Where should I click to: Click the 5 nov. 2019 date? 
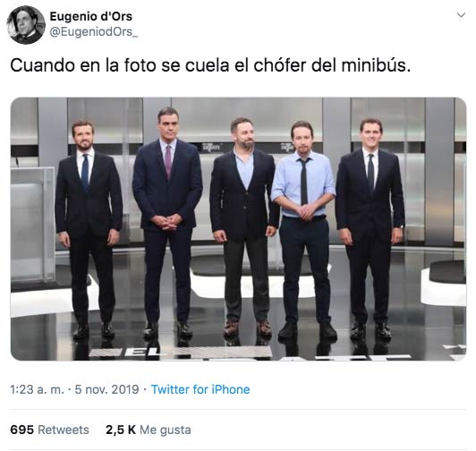point(106,389)
